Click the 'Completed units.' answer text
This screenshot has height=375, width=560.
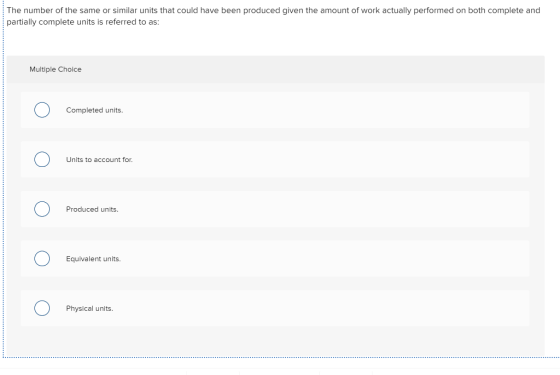pos(94,110)
